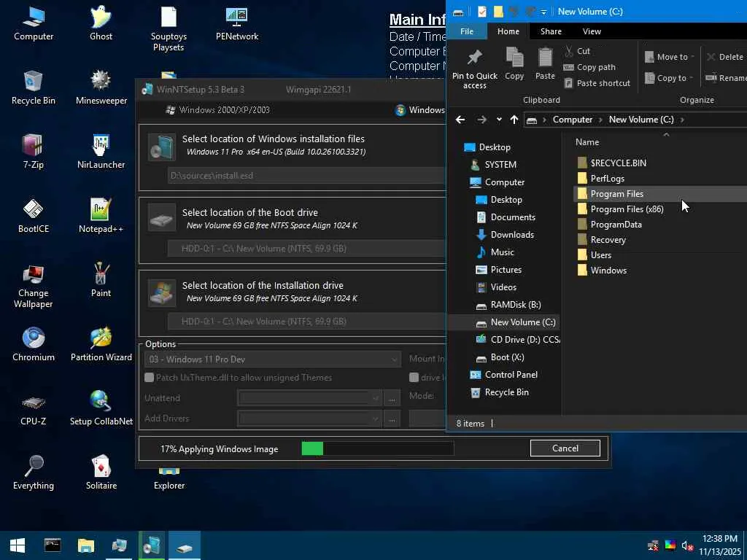
Task: Sort by the Name column header
Action: point(587,142)
